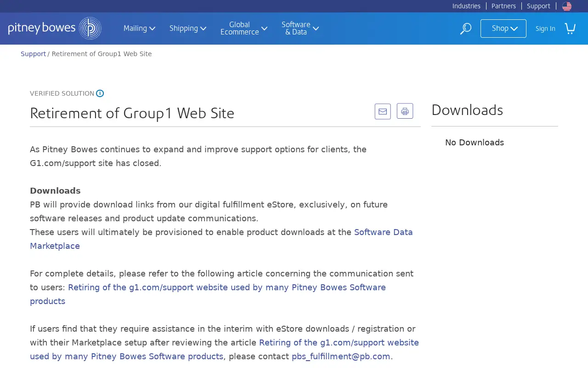Click the 'VERIFIED SOLUTION' label
Screen dimensions: 588x368
pos(62,93)
